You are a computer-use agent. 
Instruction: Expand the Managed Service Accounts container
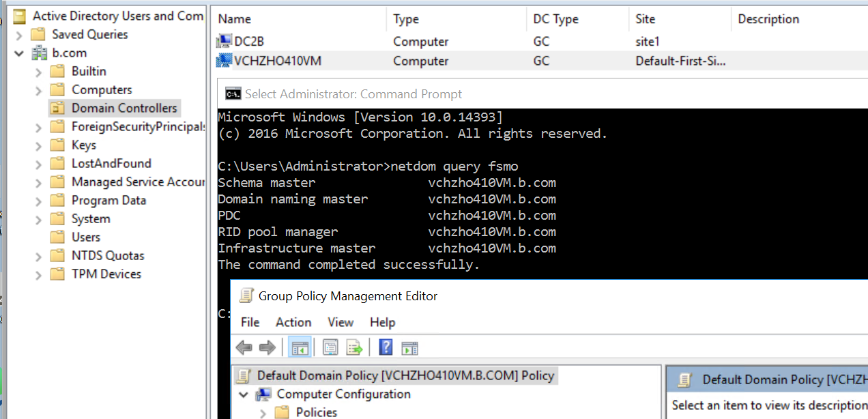click(39, 182)
